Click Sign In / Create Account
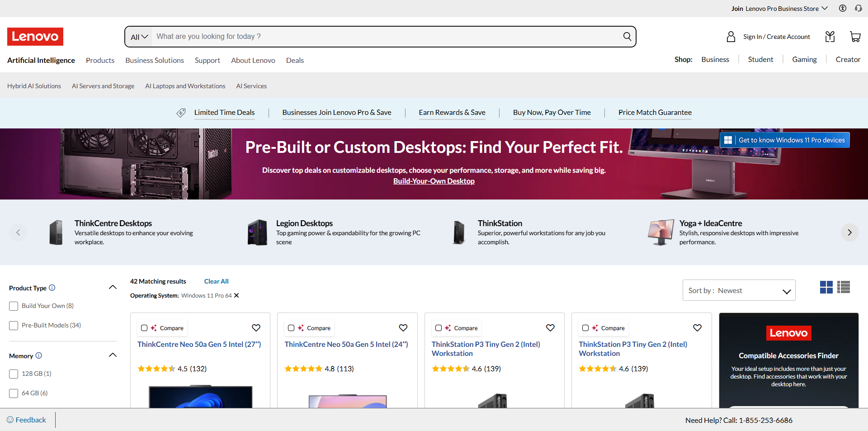 [x=777, y=37]
